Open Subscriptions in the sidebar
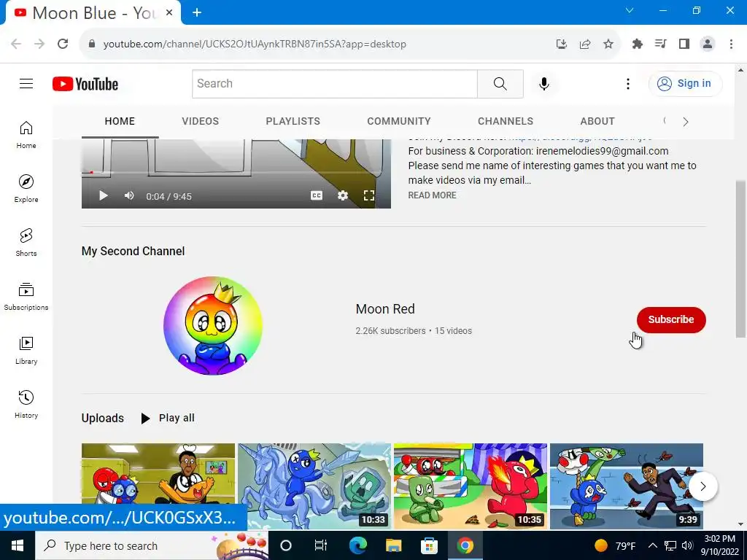This screenshot has width=747, height=560. 26,296
